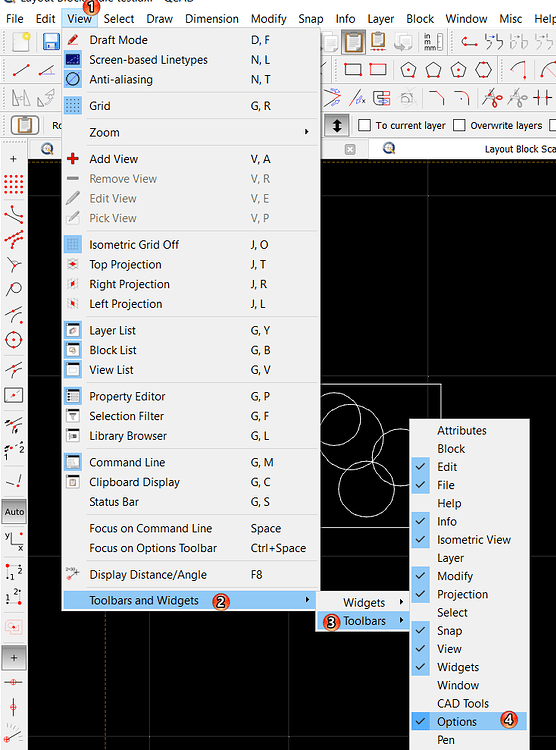
Task: Click the Snap Grid red dots icon
Action: (x=13, y=184)
